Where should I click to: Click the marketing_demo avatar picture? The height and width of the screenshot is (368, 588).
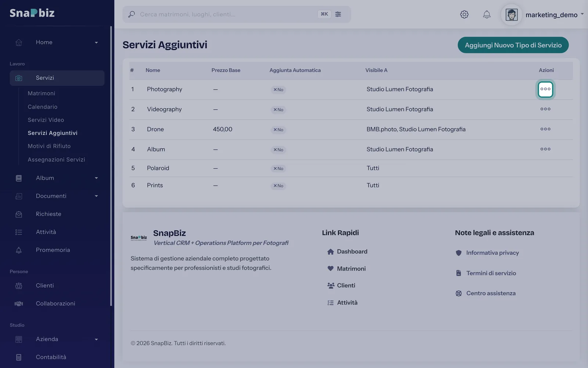pyautogui.click(x=512, y=15)
